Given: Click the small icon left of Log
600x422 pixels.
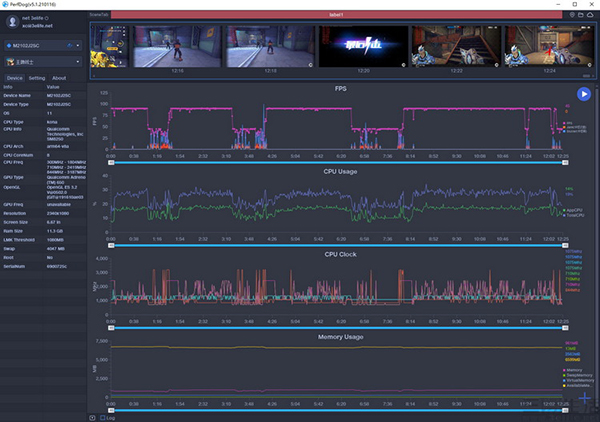Looking at the screenshot, I should (x=93, y=417).
